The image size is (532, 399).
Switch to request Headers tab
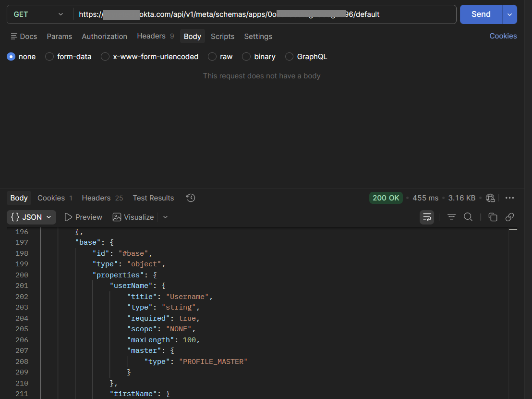(156, 36)
